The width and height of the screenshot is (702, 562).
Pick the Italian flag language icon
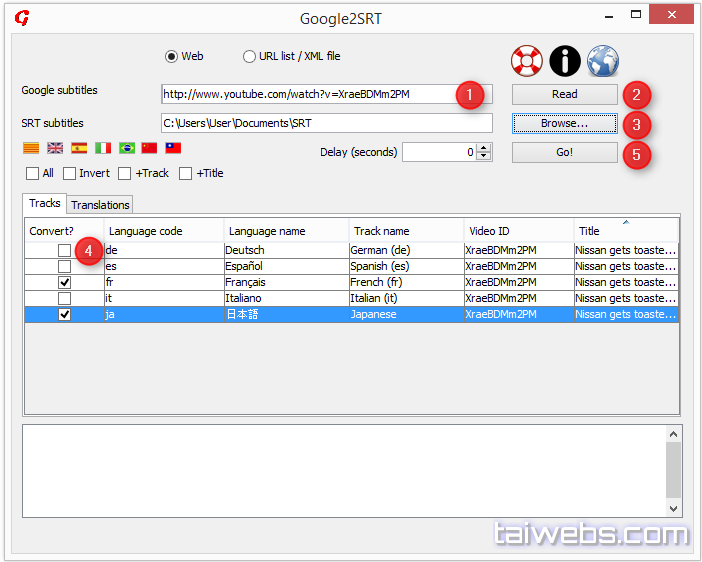pos(103,148)
